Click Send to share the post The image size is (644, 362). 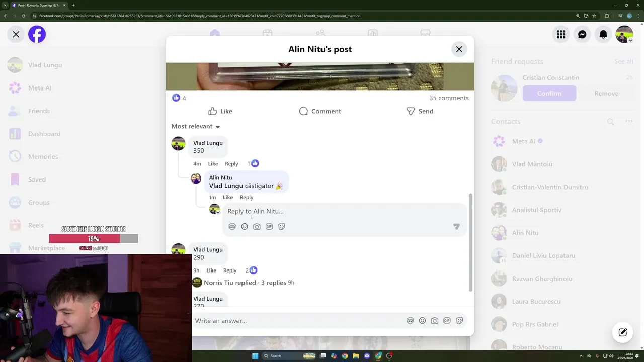coord(420,111)
